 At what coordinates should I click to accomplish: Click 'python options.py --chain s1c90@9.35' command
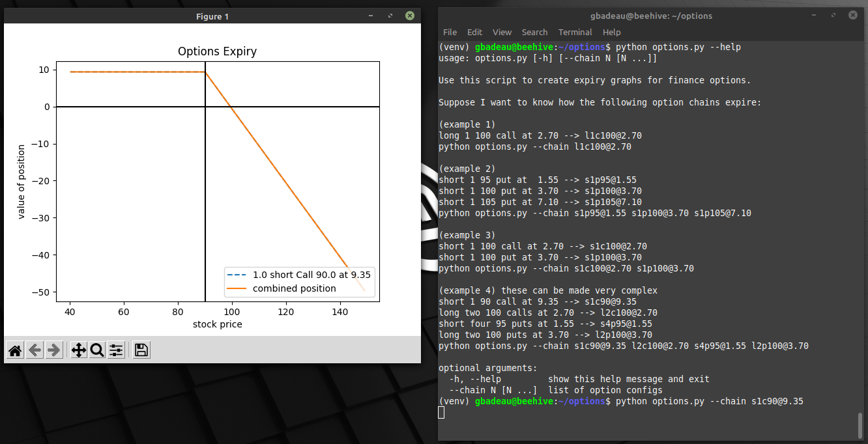pyautogui.click(x=710, y=401)
